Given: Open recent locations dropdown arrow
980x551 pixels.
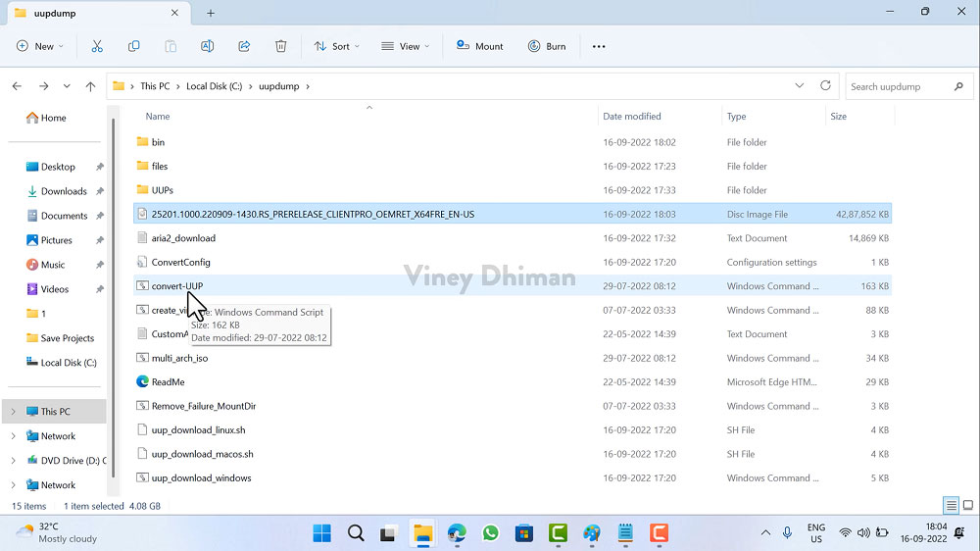Looking at the screenshot, I should [x=67, y=86].
